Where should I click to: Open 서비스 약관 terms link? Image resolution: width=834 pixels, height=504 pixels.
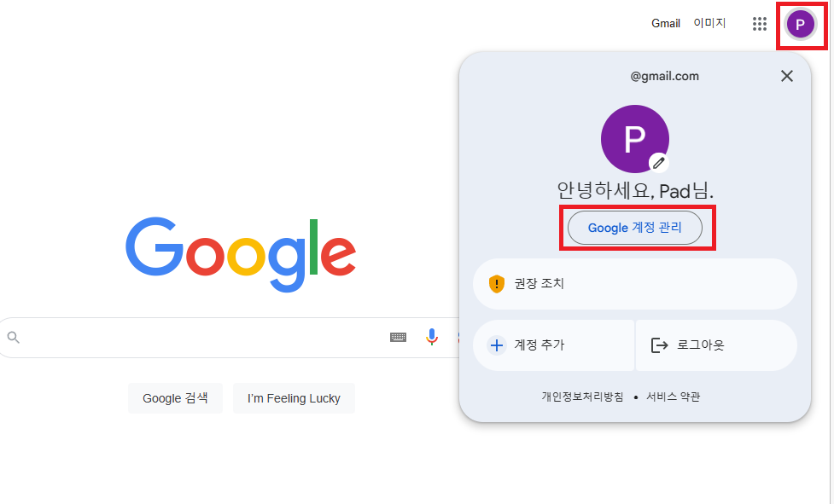[673, 397]
